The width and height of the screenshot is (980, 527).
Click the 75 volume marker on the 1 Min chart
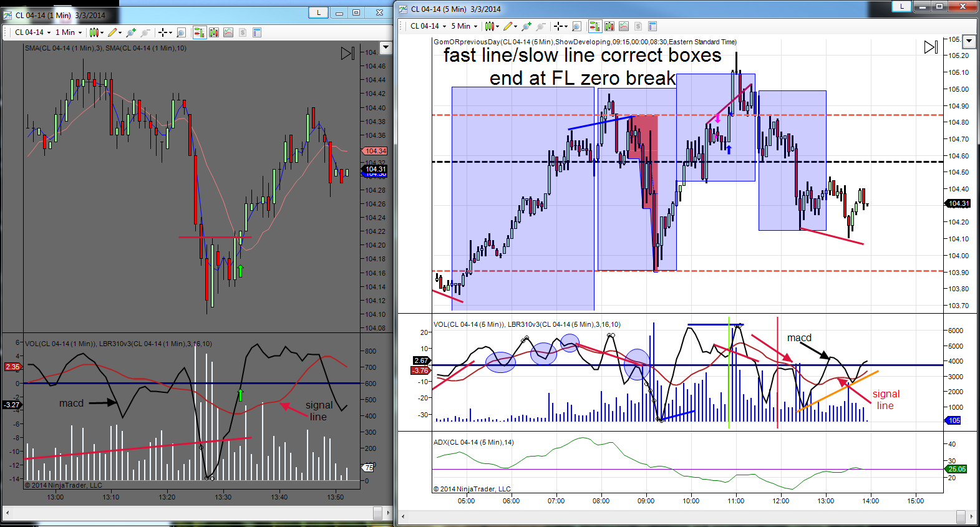coord(368,468)
